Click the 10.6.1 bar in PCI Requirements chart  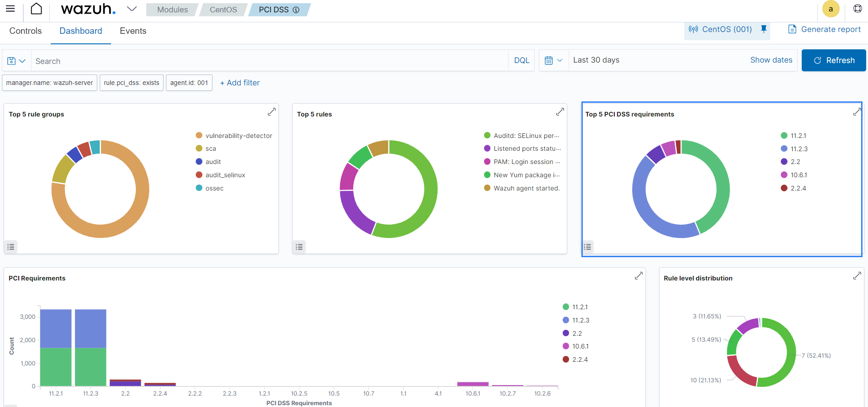pos(473,384)
